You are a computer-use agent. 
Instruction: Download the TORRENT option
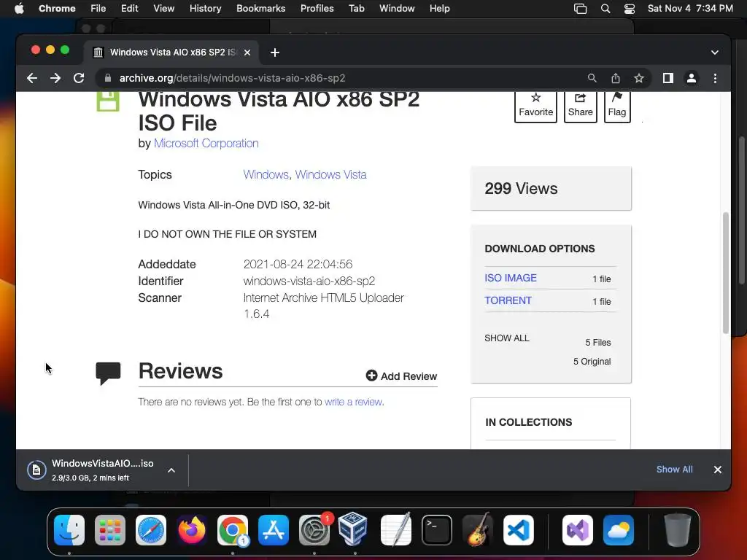(x=508, y=300)
